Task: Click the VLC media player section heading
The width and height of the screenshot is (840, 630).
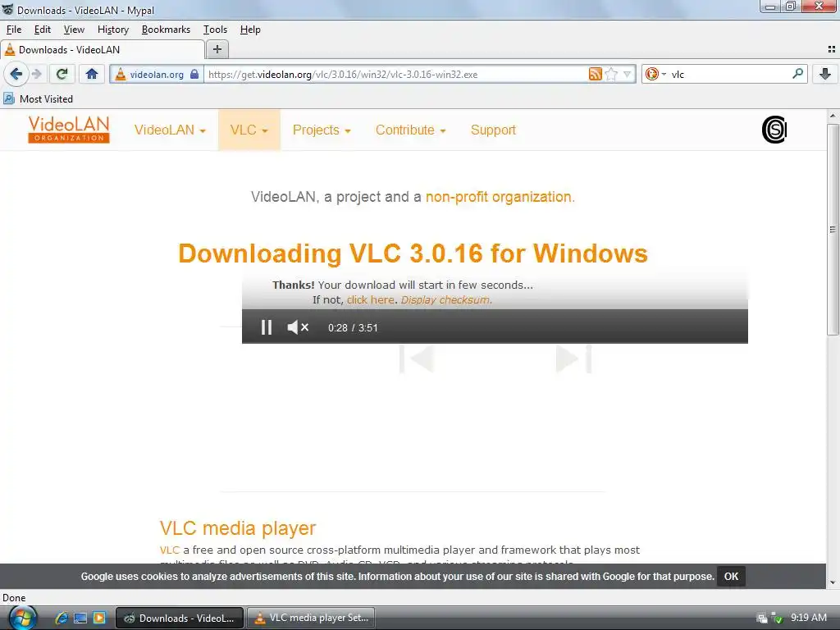Action: pos(237,528)
